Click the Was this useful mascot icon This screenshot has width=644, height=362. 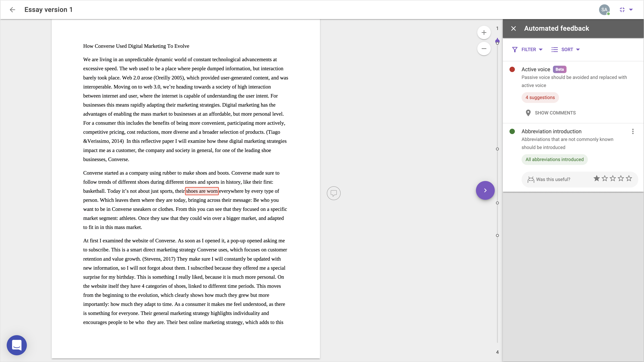click(530, 179)
